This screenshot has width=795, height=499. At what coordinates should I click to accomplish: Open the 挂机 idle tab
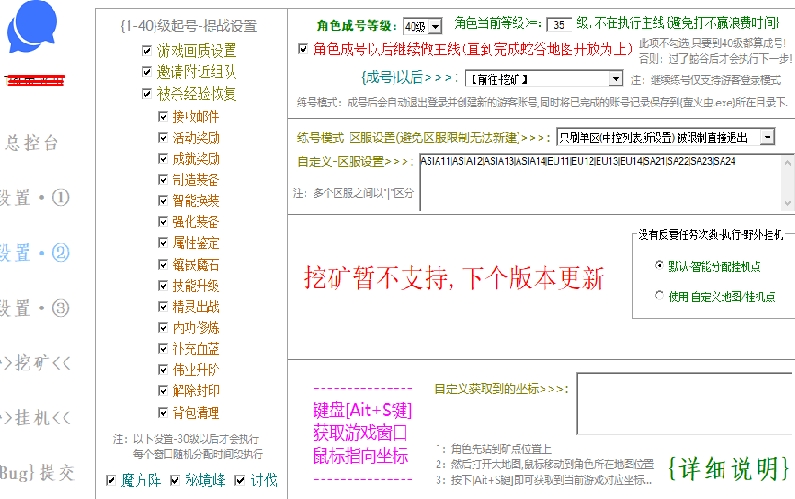coord(35,418)
